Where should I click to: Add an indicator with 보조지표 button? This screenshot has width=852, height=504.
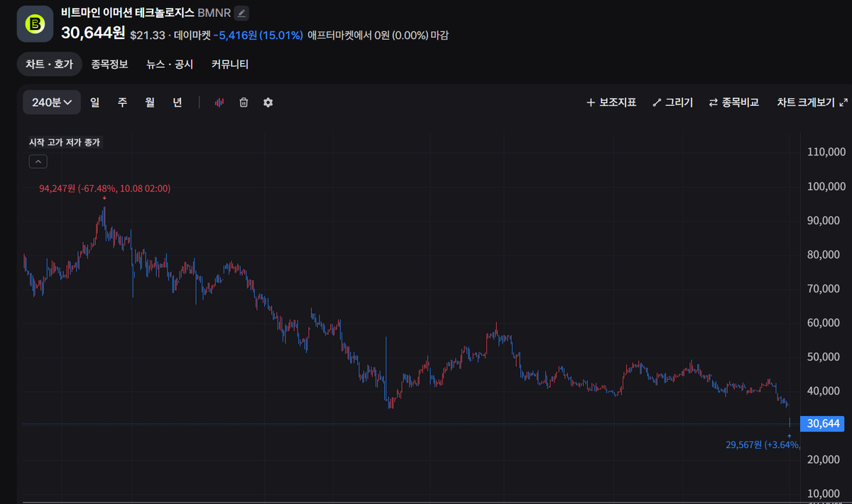611,102
